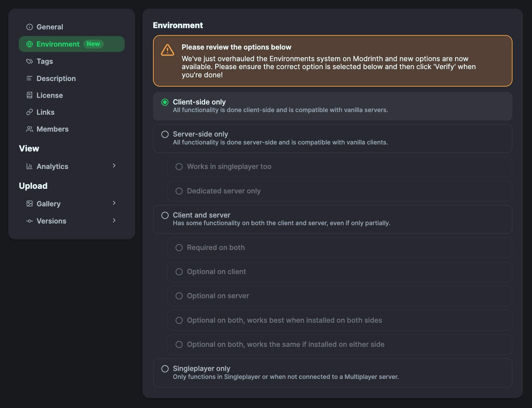532x408 pixels.
Task: Open Description via its icon
Action: pos(29,78)
